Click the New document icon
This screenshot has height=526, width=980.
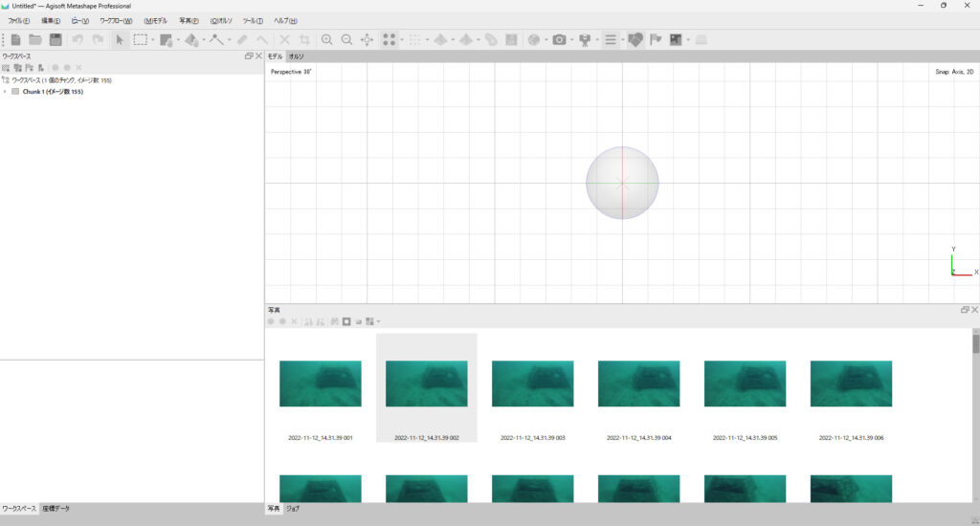point(15,40)
